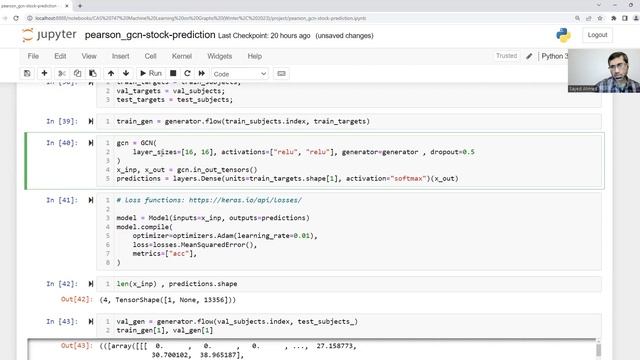640x360 pixels.
Task: Open the command palette keyboard icon
Action: coord(281,73)
